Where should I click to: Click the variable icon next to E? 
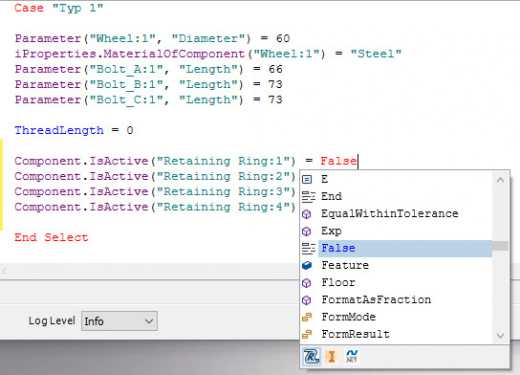pyautogui.click(x=307, y=179)
